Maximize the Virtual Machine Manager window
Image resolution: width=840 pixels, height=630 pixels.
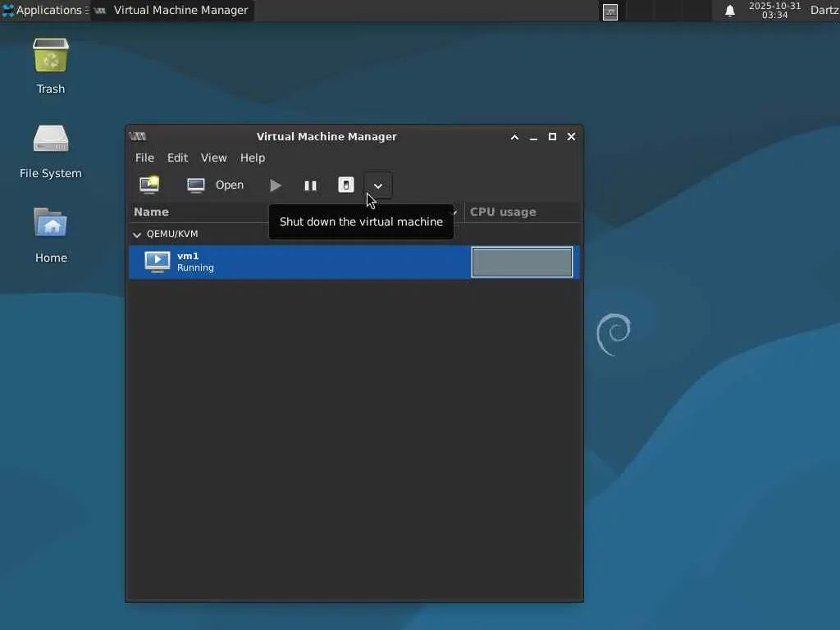coord(552,137)
